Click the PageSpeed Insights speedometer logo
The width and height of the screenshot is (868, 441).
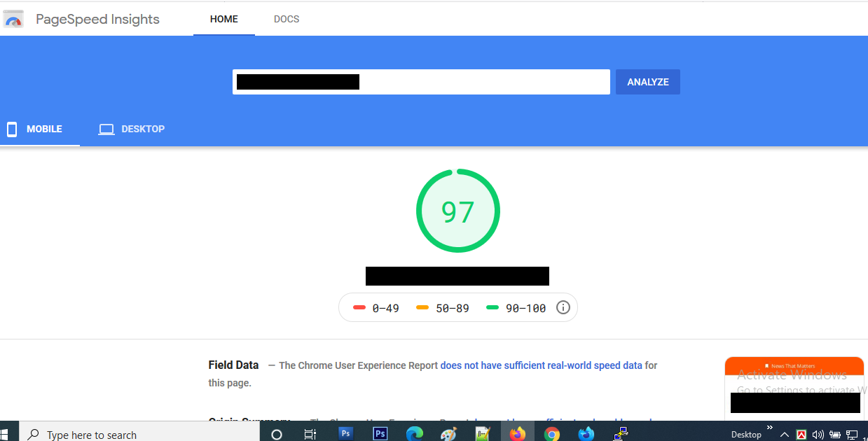click(x=14, y=20)
